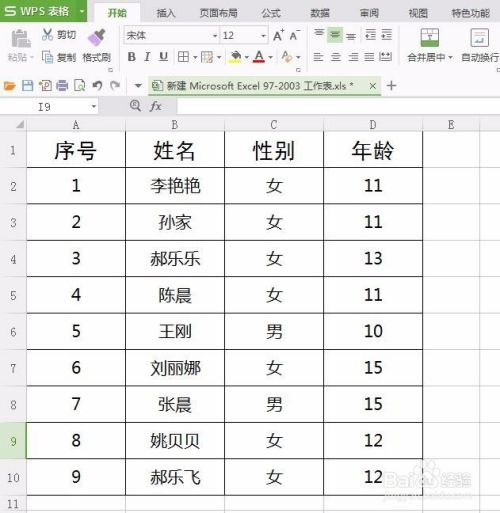This screenshot has height=513, width=500.
Task: Undo the last action
Action: click(97, 86)
